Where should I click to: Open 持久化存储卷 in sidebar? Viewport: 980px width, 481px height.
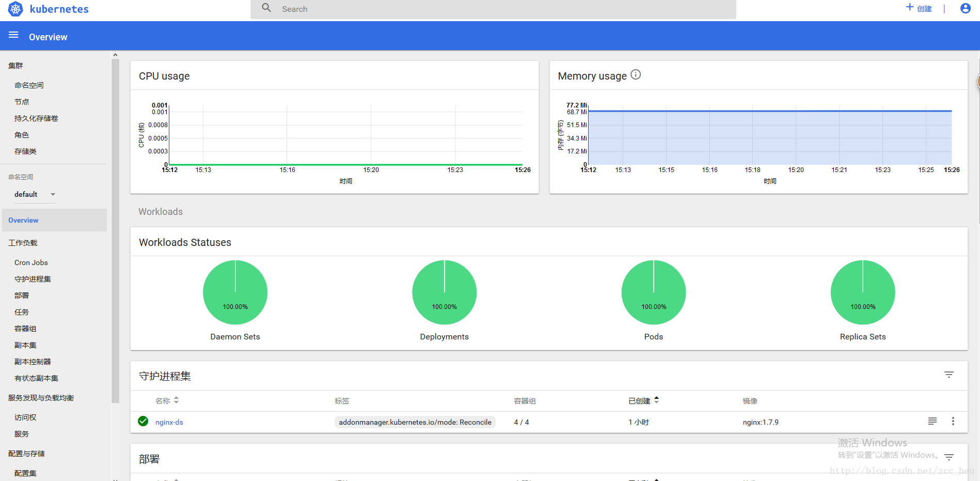(x=36, y=118)
